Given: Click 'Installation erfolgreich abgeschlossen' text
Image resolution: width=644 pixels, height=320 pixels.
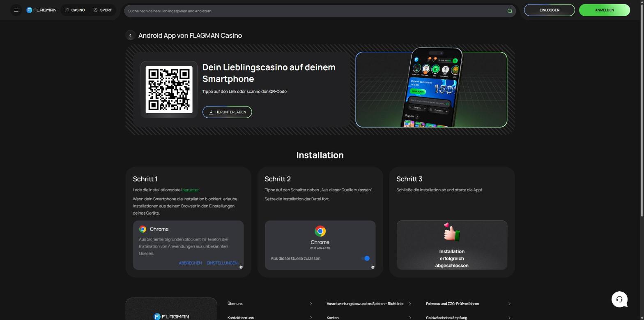Looking at the screenshot, I should pos(452,258).
